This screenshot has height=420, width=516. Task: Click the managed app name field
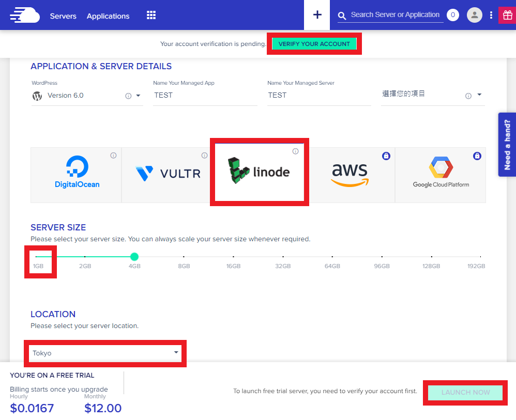click(205, 96)
